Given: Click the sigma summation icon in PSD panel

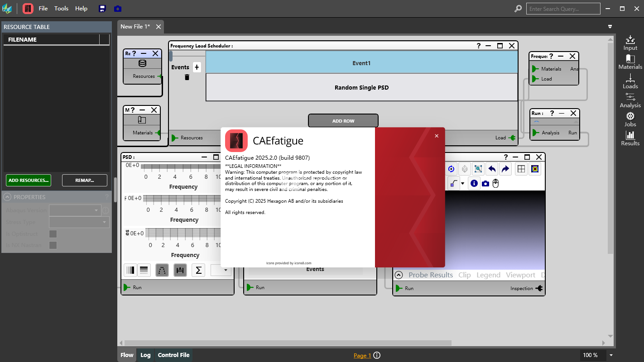Looking at the screenshot, I should pyautogui.click(x=198, y=271).
